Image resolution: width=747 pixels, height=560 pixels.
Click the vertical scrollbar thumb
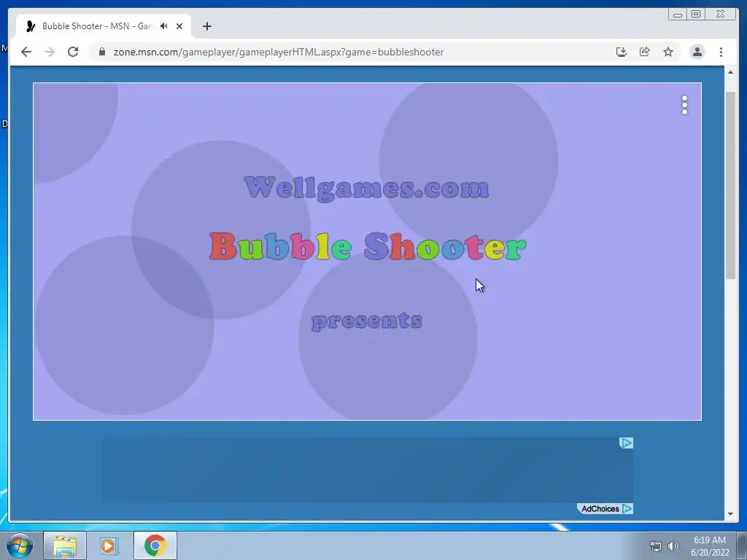coord(730,186)
